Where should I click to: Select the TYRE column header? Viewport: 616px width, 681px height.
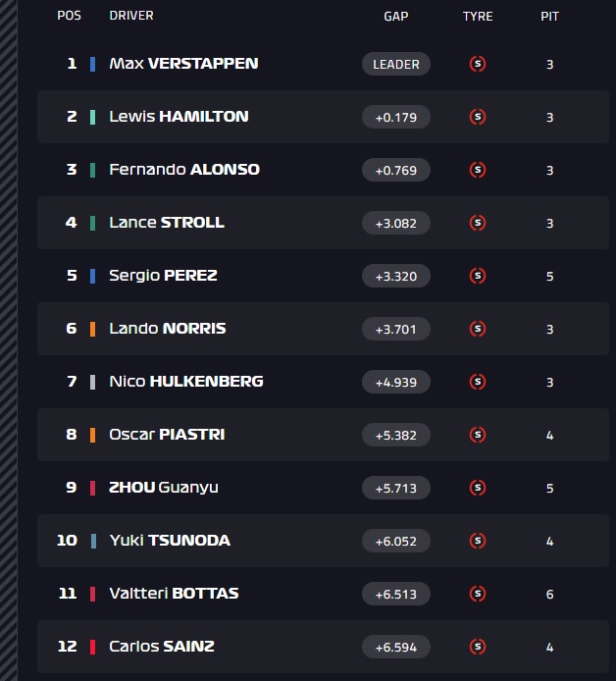click(x=478, y=17)
